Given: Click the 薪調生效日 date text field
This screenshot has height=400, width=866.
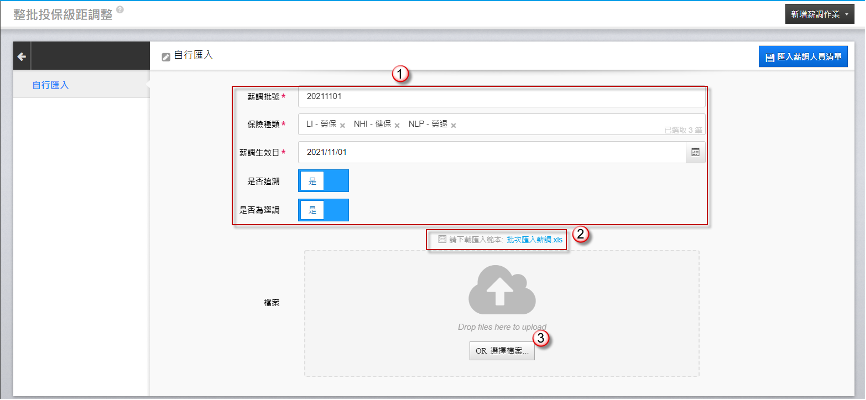Looking at the screenshot, I should coord(490,152).
